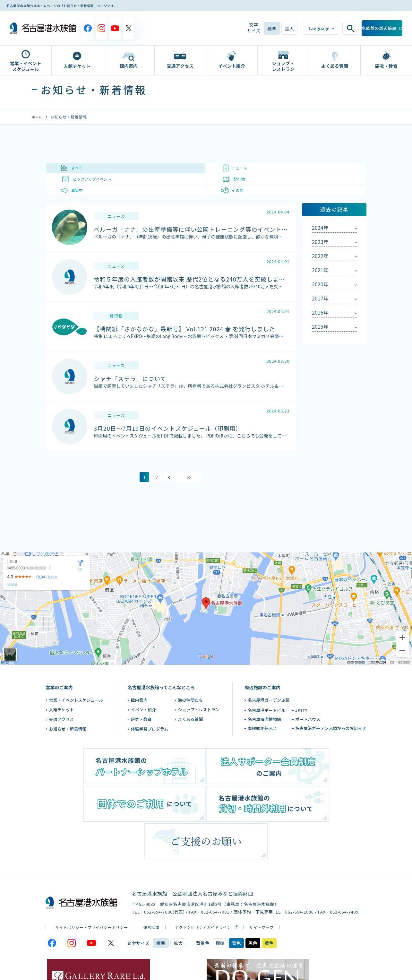Set header text size to 標準

pos(272,29)
